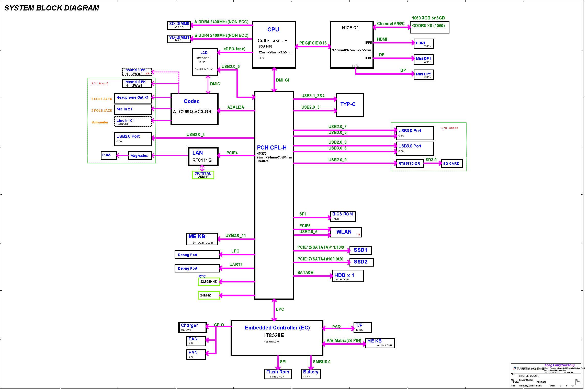Viewport: 588px width, 389px height.
Task: Click the Codec ALC269Q-VC3-GR block
Action: 194,109
